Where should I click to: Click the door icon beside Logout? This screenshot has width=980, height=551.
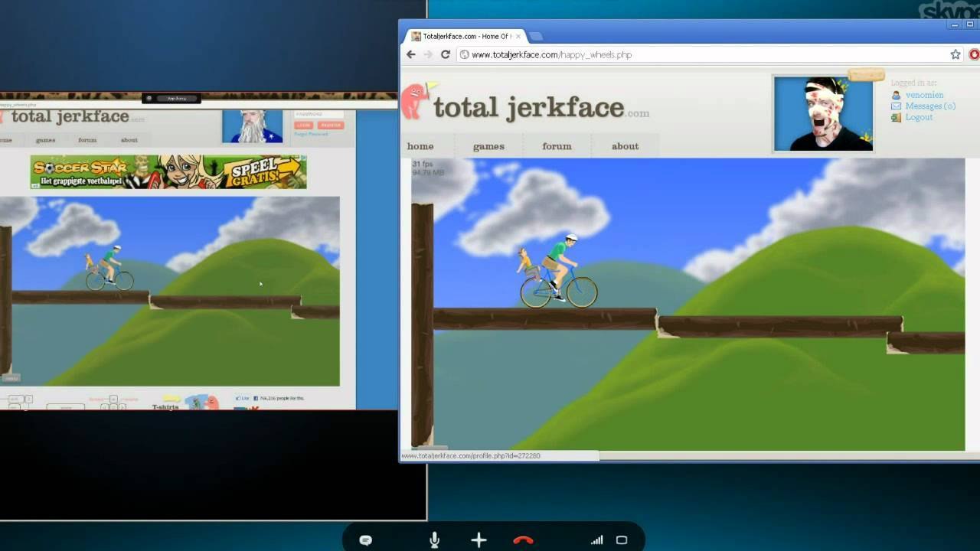tap(896, 117)
